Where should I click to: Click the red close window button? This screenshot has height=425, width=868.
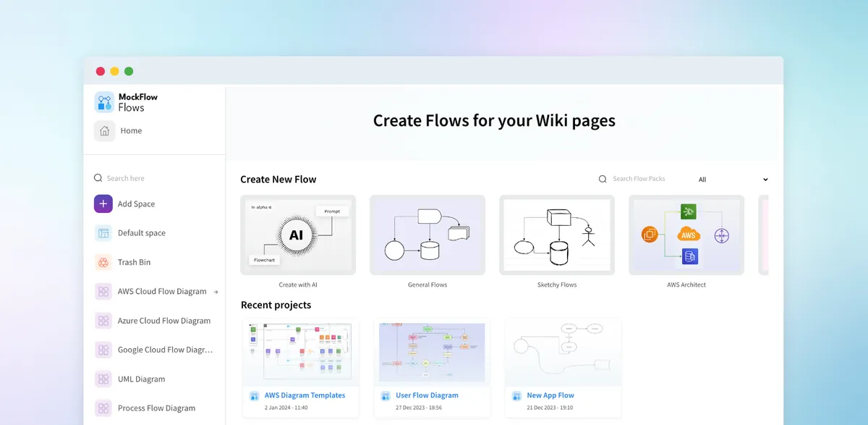coord(101,71)
